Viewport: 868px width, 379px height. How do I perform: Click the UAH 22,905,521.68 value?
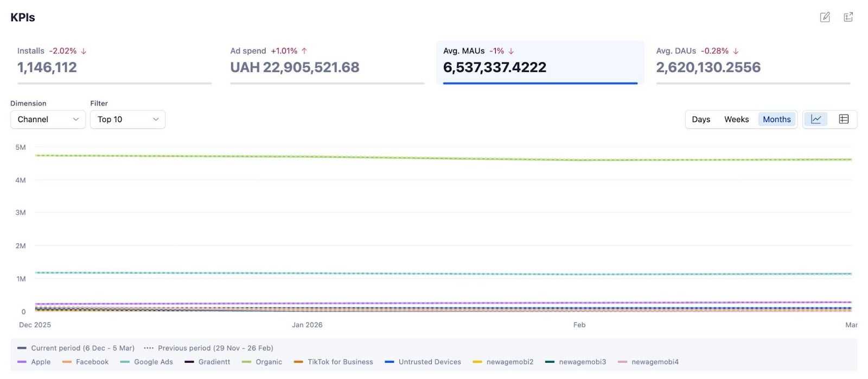295,67
